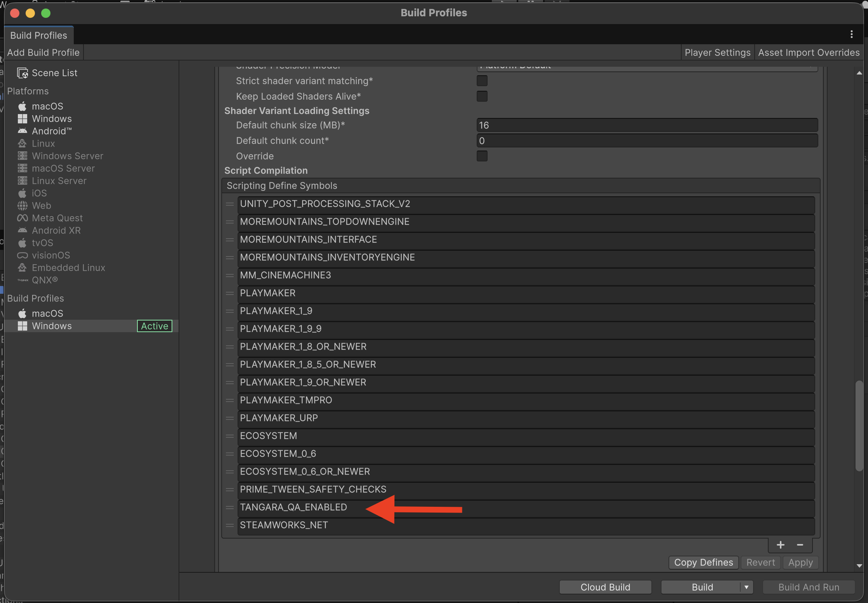Open Asset Import Overrides

pos(809,52)
